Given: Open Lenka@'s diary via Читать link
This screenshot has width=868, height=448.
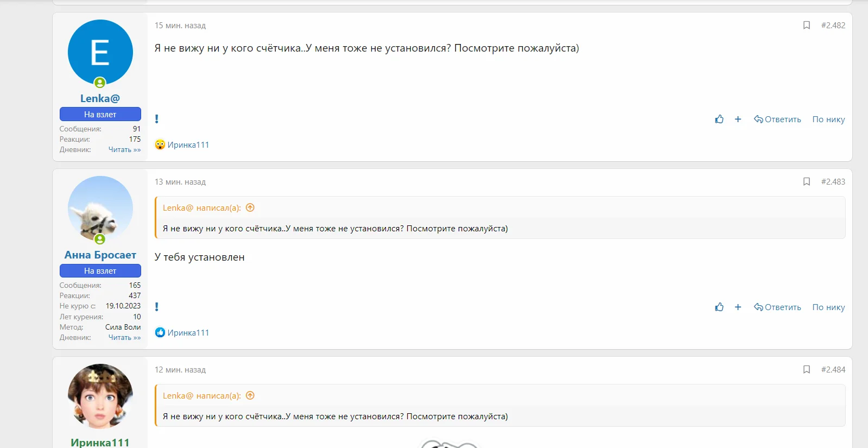Looking at the screenshot, I should click(x=124, y=150).
